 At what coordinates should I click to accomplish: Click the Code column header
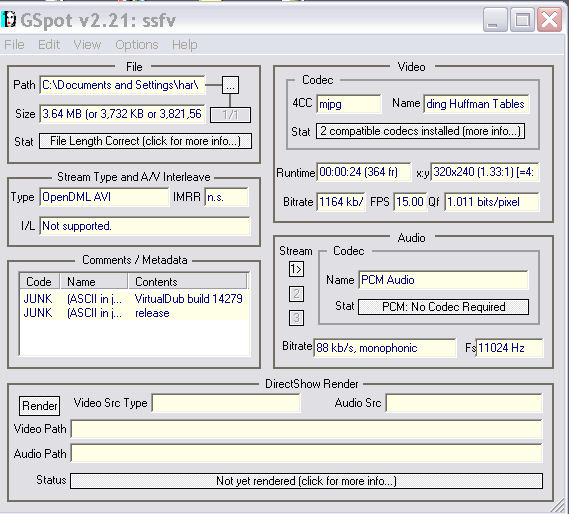(40, 282)
